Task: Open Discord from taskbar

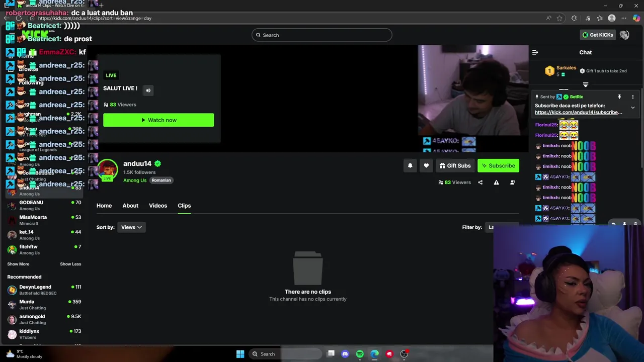Action: pyautogui.click(x=345, y=354)
